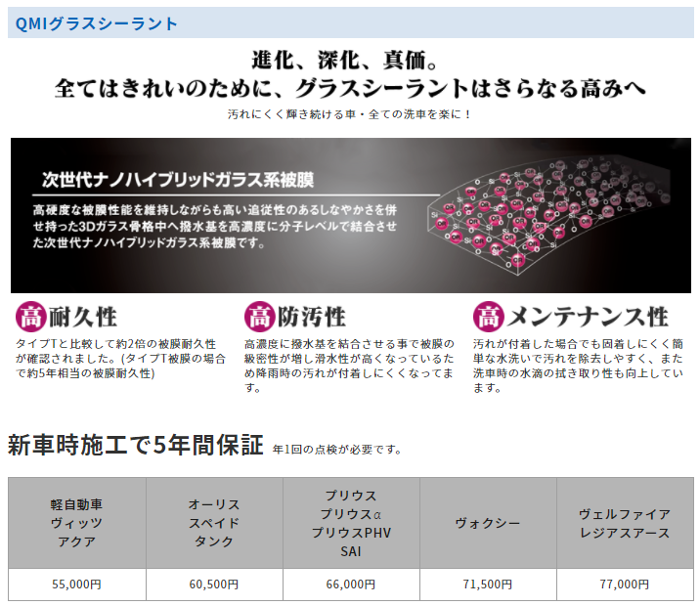700x606 pixels.
Task: Click the プリウス プリウスα プリウスPHV SAI header cell
Action: click(x=351, y=523)
